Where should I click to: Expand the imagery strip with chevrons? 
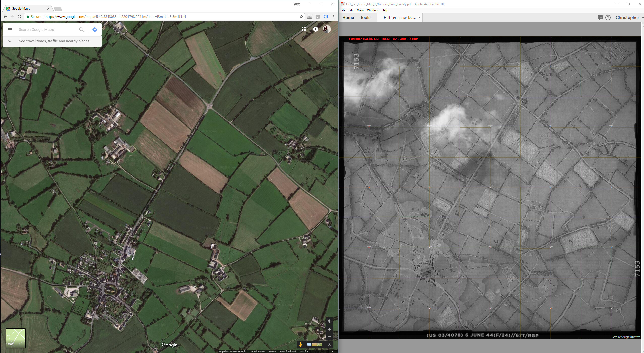[329, 344]
